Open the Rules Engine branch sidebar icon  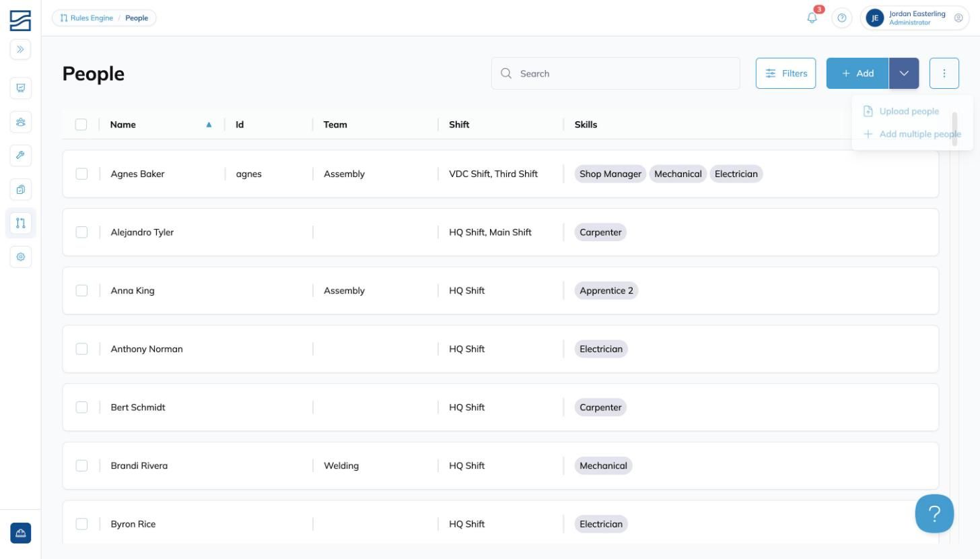pyautogui.click(x=20, y=223)
